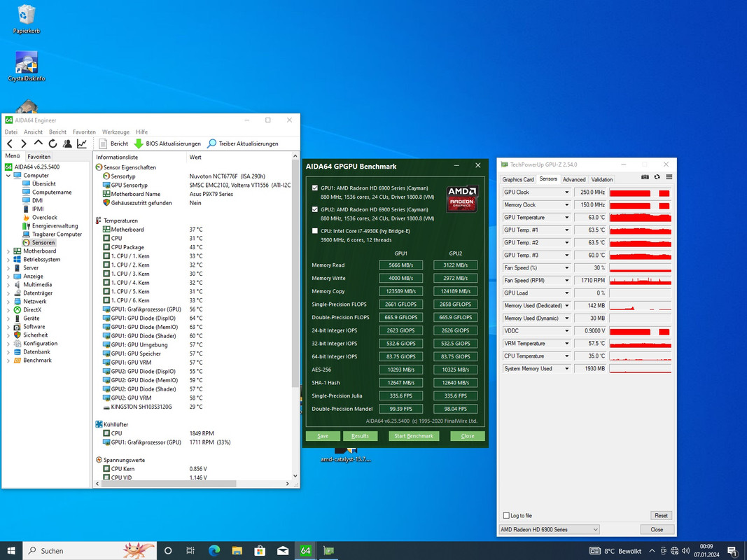Open the Mail app in taskbar
This screenshot has height=560, width=747.
coord(283,550)
